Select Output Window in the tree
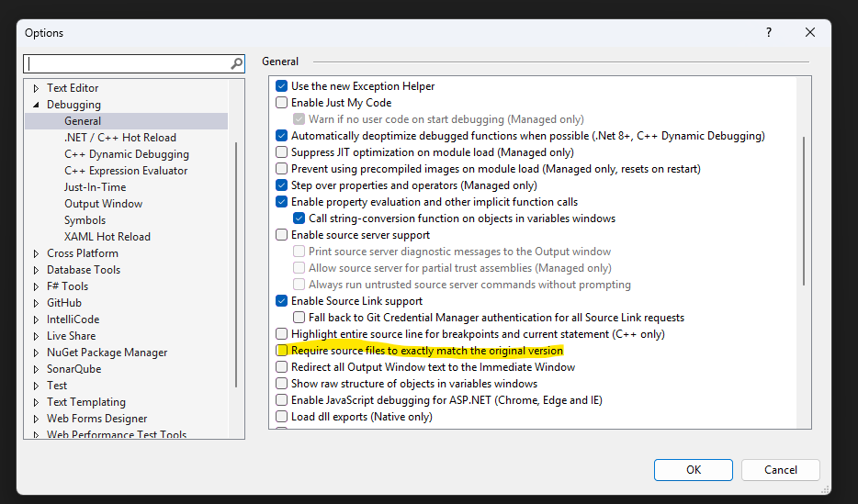Image resolution: width=858 pixels, height=504 pixels. coord(103,204)
